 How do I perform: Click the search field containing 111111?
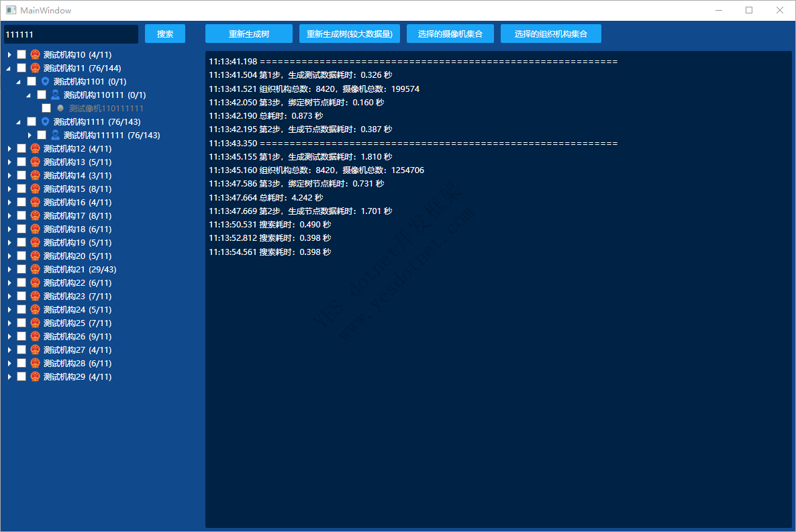[70, 34]
